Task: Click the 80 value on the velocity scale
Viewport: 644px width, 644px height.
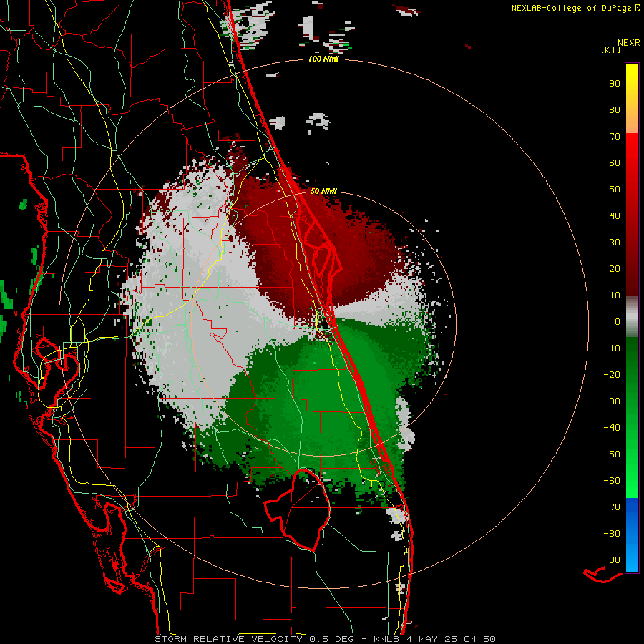Action: pos(615,109)
